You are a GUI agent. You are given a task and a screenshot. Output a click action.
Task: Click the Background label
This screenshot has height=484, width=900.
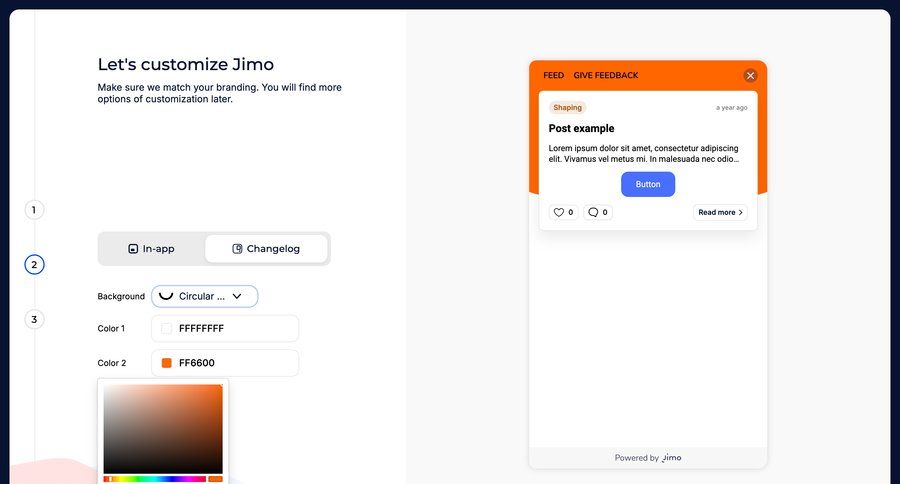tap(121, 296)
